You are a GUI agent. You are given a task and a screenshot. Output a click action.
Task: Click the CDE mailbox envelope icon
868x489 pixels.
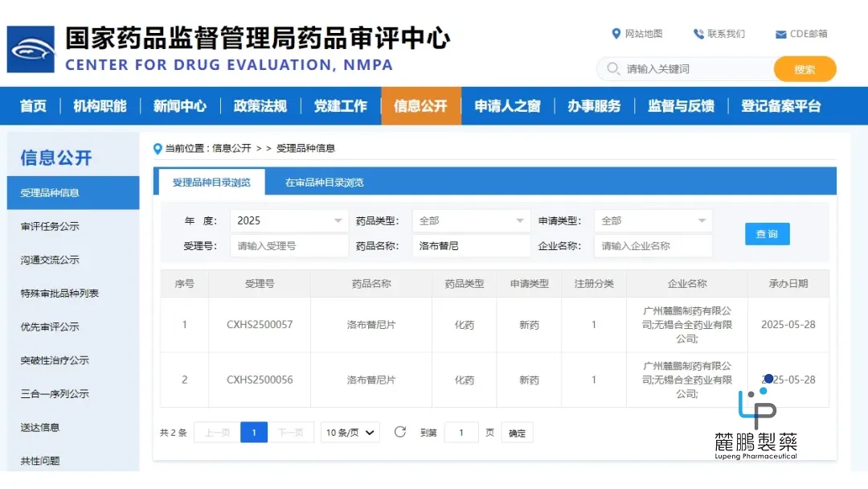coord(780,35)
